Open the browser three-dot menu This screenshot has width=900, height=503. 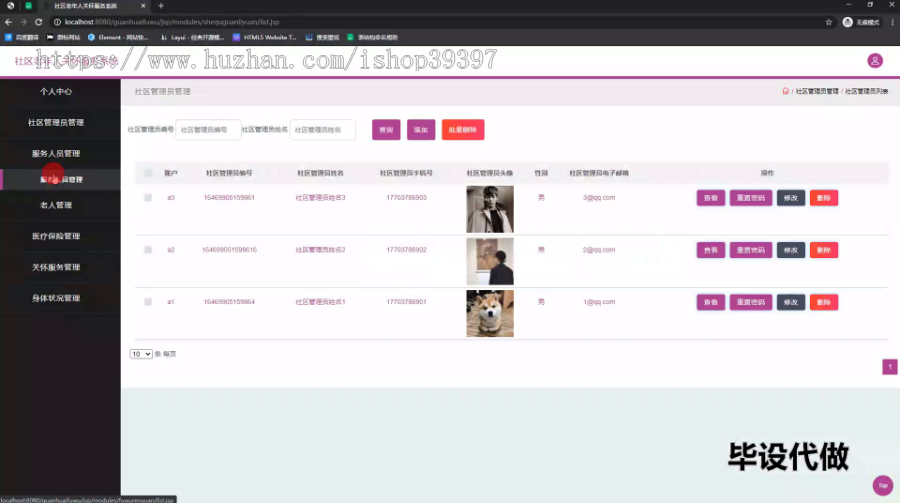(893, 22)
